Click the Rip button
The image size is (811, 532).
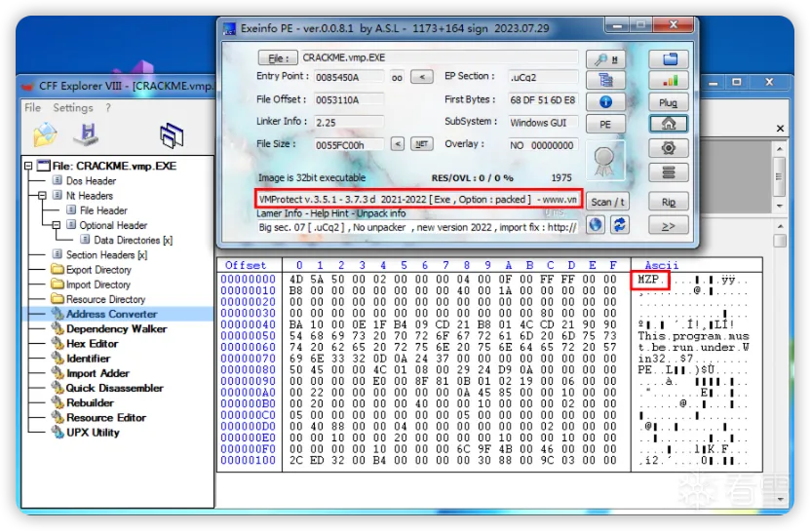(x=669, y=202)
